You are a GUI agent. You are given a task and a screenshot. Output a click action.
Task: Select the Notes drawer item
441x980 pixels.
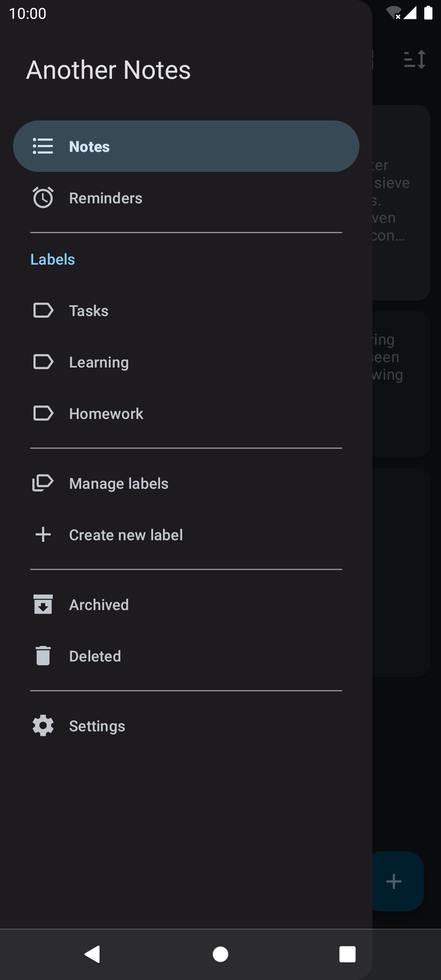point(186,146)
